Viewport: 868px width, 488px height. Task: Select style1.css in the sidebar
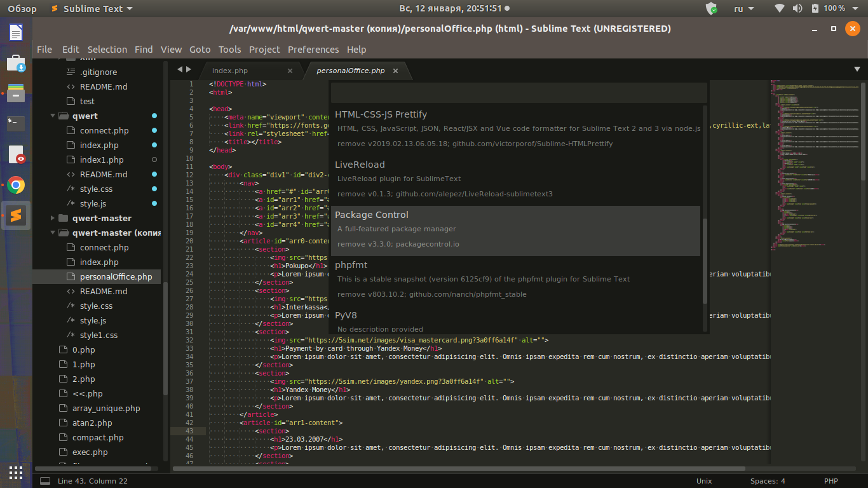tap(98, 335)
